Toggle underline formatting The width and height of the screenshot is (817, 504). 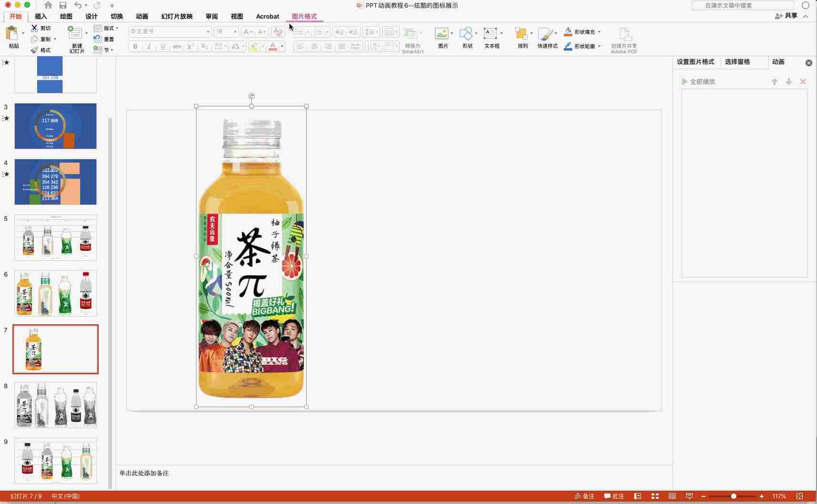pyautogui.click(x=163, y=46)
